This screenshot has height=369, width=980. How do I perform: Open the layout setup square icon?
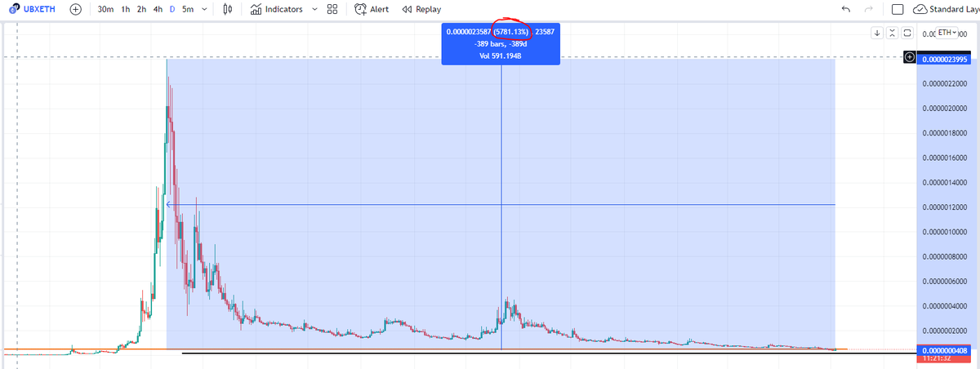(898, 10)
